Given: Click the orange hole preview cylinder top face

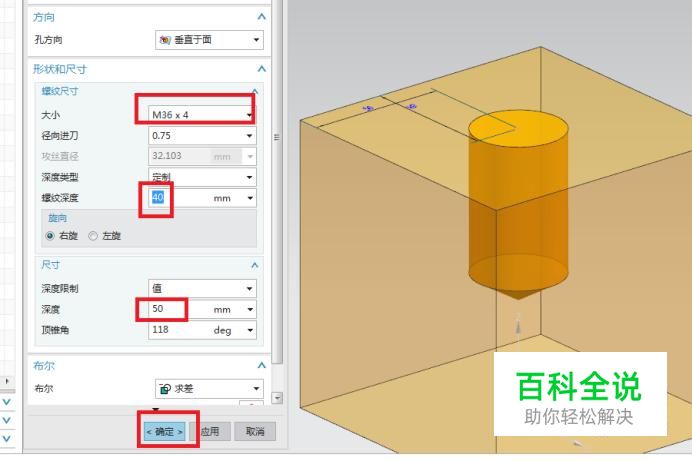Looking at the screenshot, I should [518, 129].
